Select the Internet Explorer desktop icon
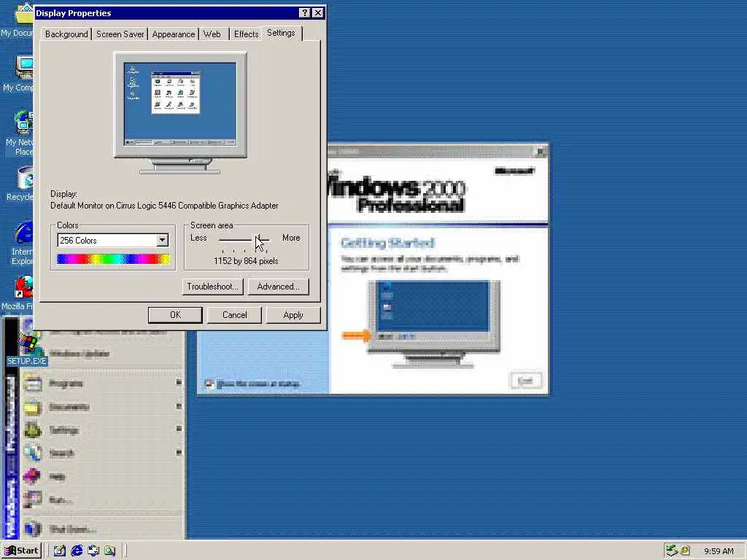 [23, 243]
